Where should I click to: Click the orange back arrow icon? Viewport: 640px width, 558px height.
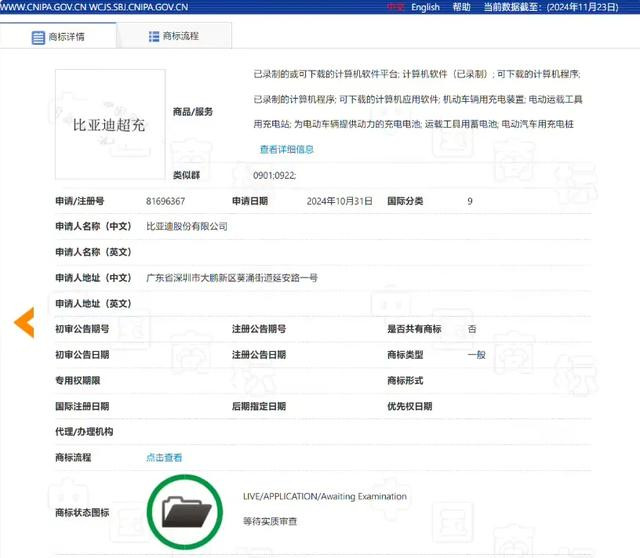(x=24, y=322)
